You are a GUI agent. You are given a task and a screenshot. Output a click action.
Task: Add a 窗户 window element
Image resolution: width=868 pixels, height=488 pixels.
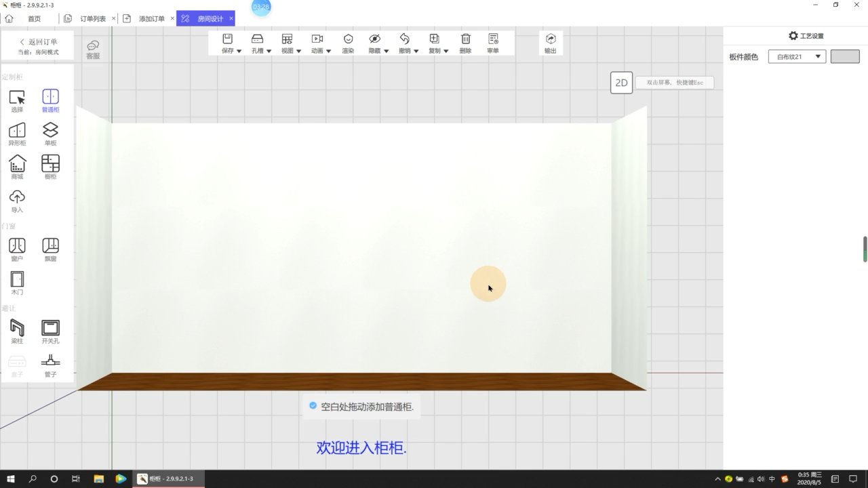click(17, 249)
